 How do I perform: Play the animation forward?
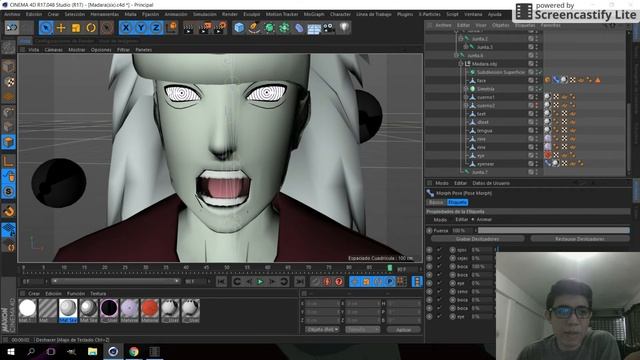(260, 282)
